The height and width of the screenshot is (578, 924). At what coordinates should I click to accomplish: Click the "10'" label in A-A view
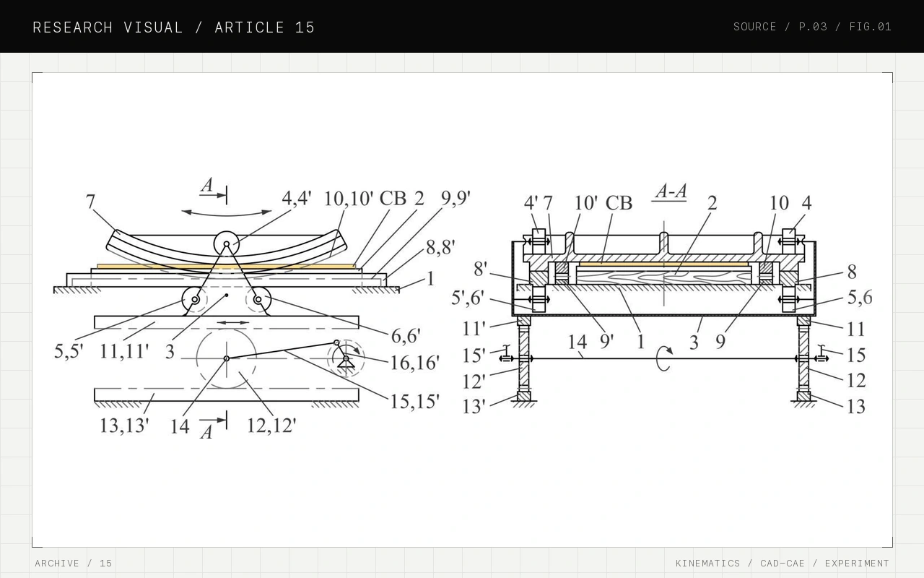click(586, 204)
